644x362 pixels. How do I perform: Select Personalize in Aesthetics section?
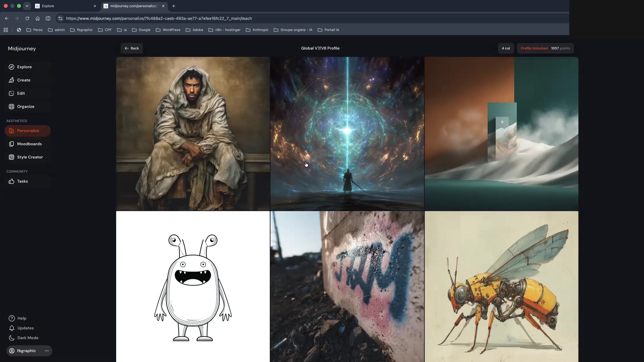pyautogui.click(x=28, y=131)
